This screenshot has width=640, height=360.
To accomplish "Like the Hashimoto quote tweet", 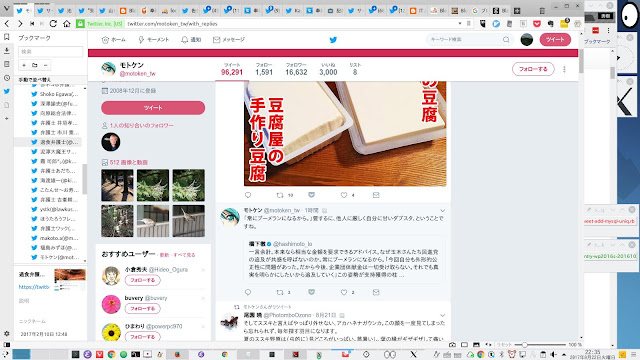I will (x=344, y=292).
